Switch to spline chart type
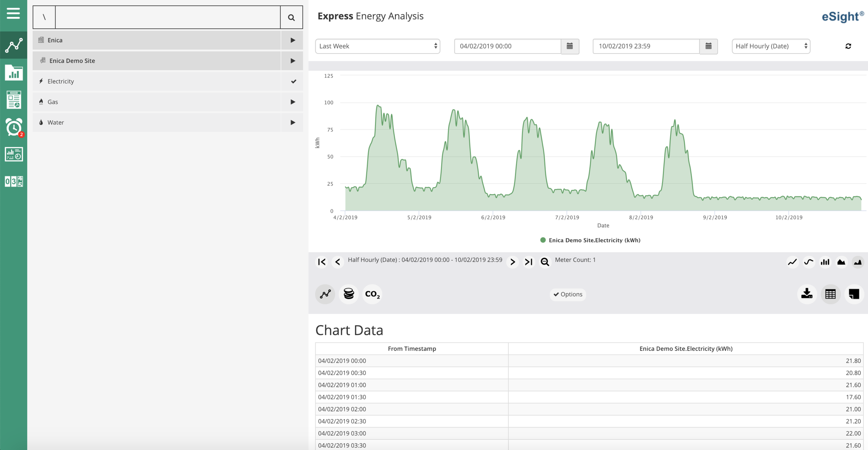 pyautogui.click(x=809, y=262)
